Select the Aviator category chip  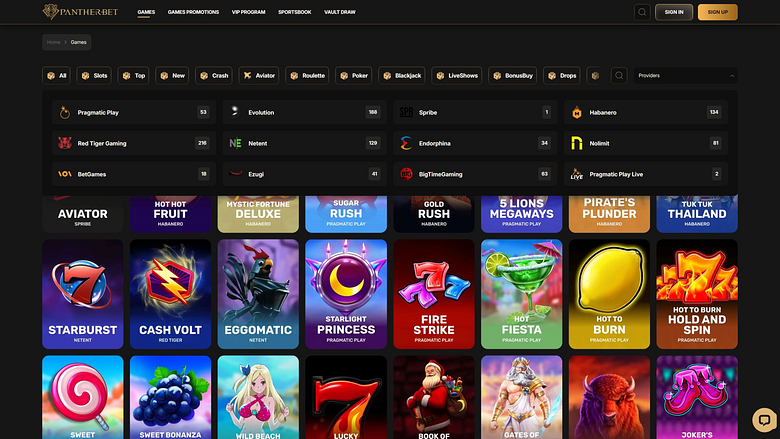259,76
